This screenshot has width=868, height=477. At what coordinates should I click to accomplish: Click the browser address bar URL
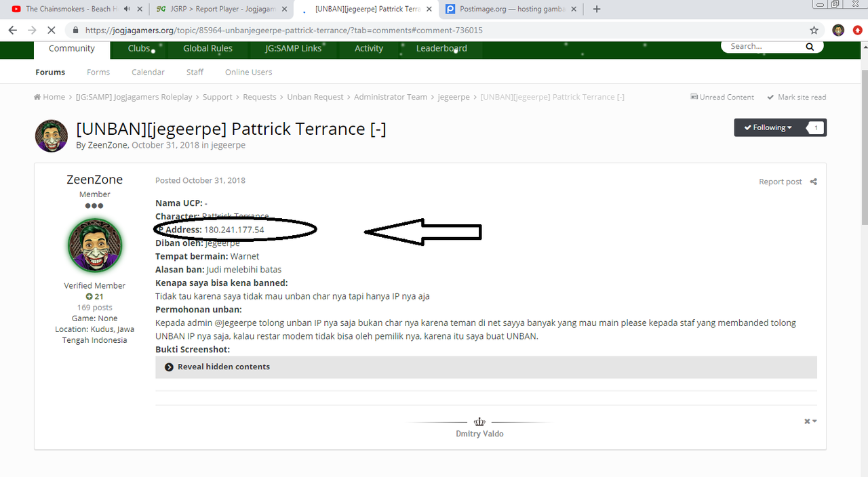pos(283,30)
